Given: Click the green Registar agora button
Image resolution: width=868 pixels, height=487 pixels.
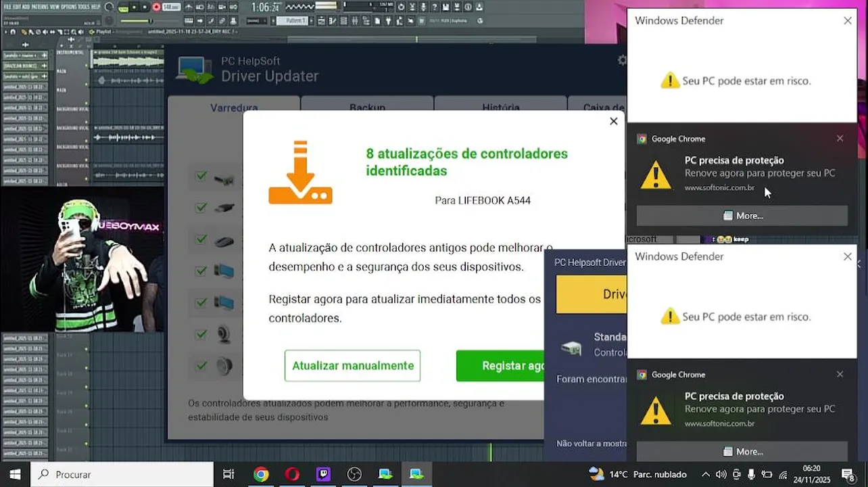Looking at the screenshot, I should click(x=500, y=365).
